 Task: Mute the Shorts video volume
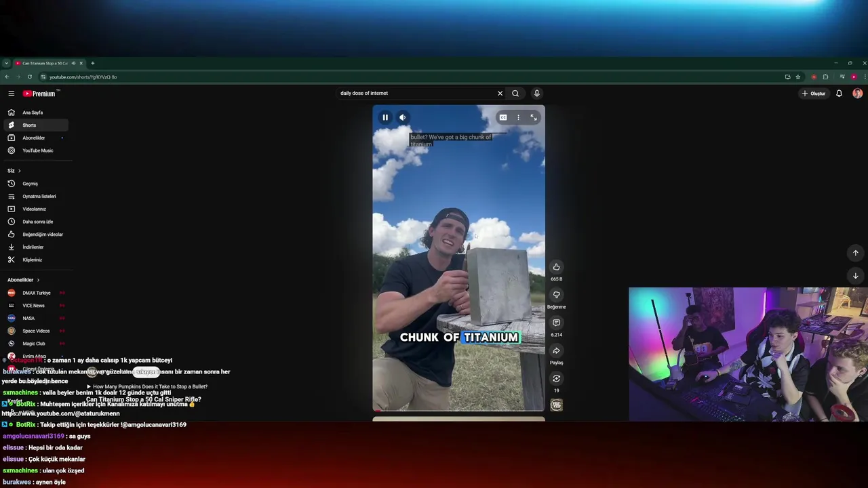[402, 117]
